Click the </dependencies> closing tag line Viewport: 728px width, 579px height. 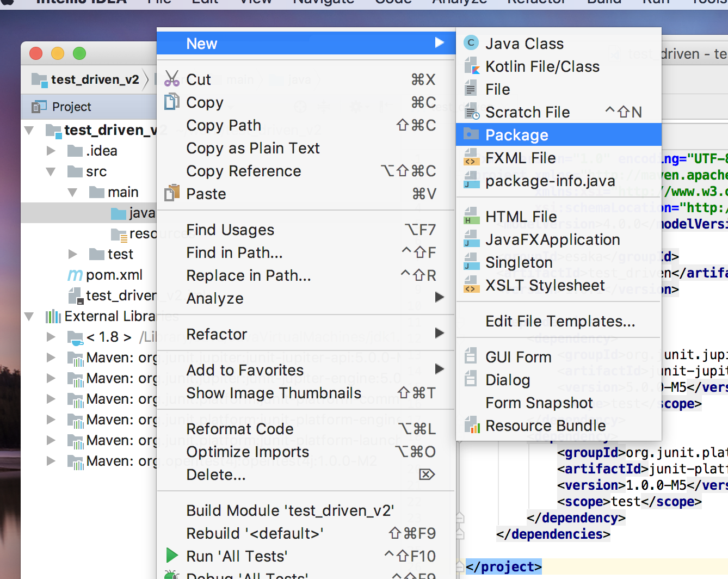(x=553, y=534)
